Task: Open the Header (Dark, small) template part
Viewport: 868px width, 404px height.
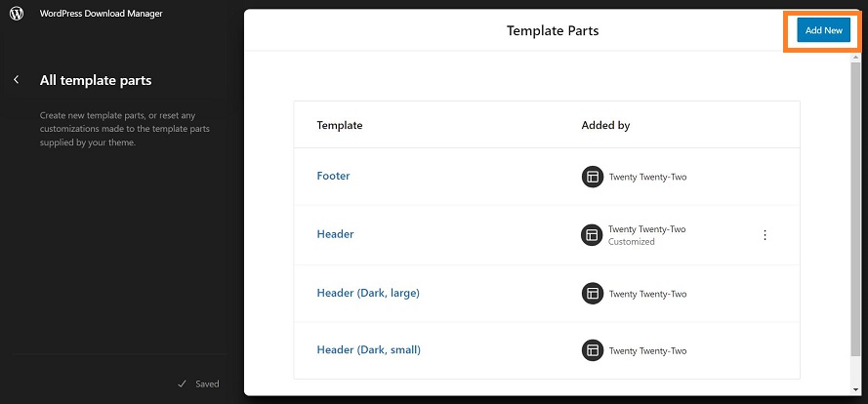Action: tap(369, 349)
